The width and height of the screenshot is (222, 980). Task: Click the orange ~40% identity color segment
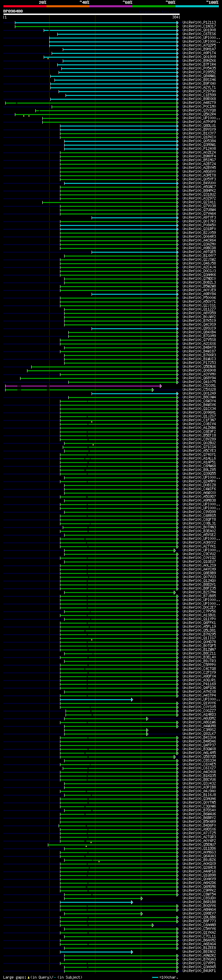click(x=68, y=7)
